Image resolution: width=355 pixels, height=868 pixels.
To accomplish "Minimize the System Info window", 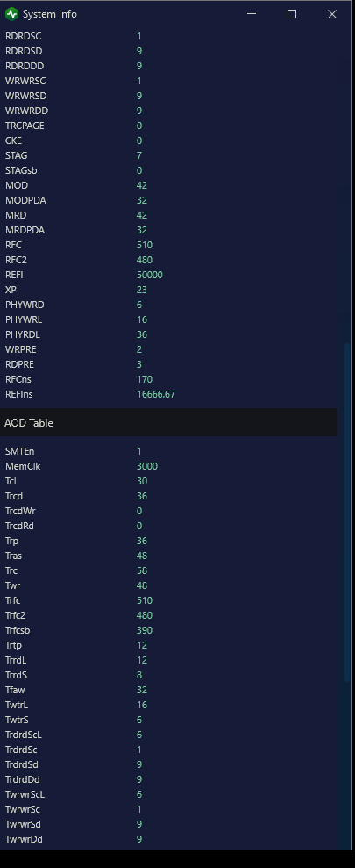I will click(x=252, y=14).
